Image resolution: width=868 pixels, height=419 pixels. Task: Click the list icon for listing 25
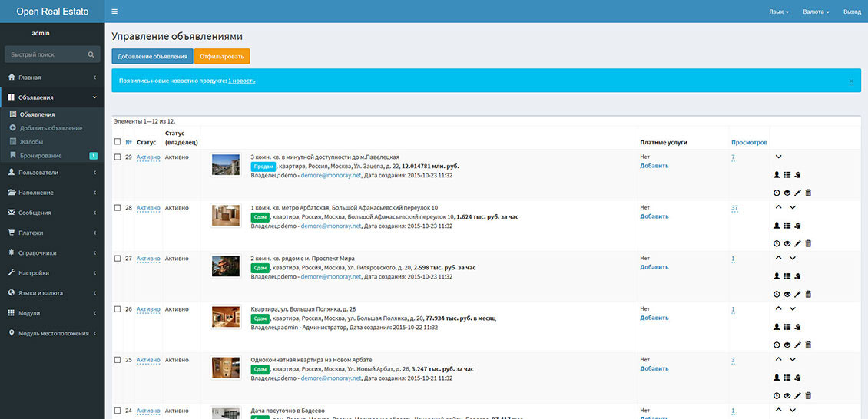coord(787,378)
